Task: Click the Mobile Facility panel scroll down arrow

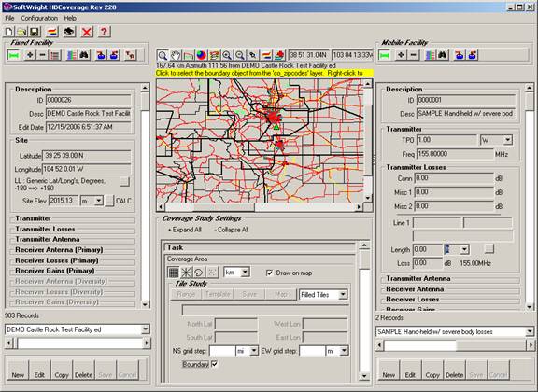Action: pyautogui.click(x=530, y=307)
